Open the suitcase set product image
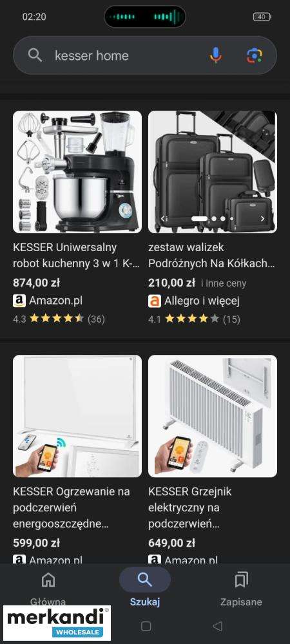 click(x=213, y=172)
